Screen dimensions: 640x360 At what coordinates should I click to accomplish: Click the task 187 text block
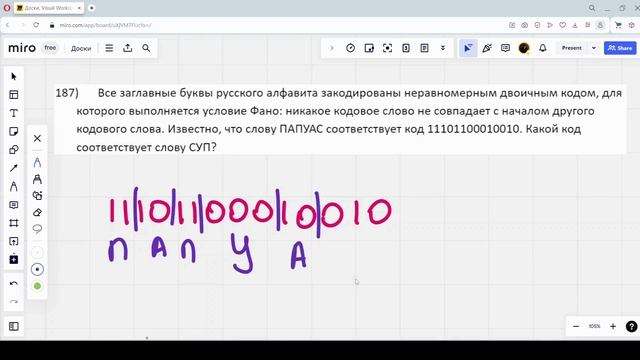(x=340, y=120)
